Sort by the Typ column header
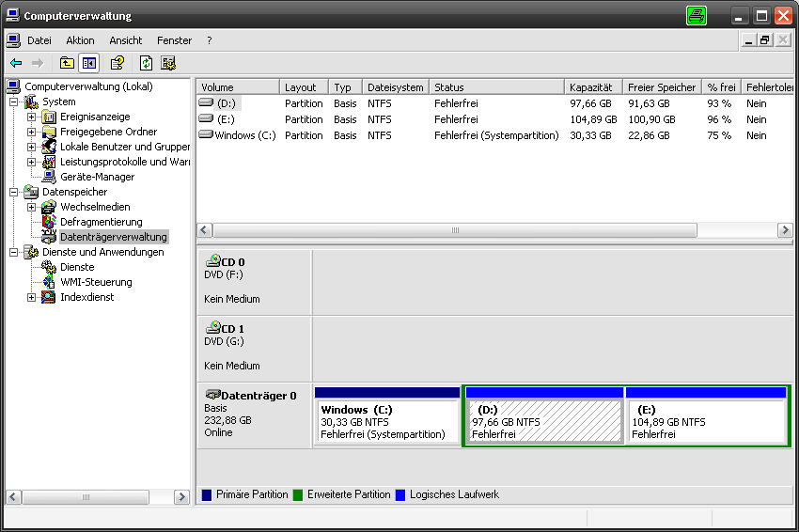The width and height of the screenshot is (799, 532). (346, 87)
